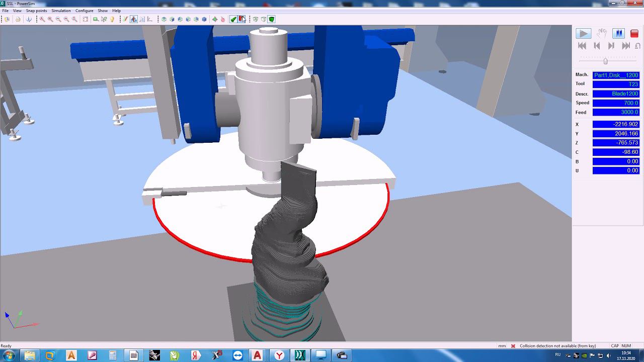644x362 pixels.
Task: Click the B axis value 0.00
Action: pyautogui.click(x=616, y=161)
